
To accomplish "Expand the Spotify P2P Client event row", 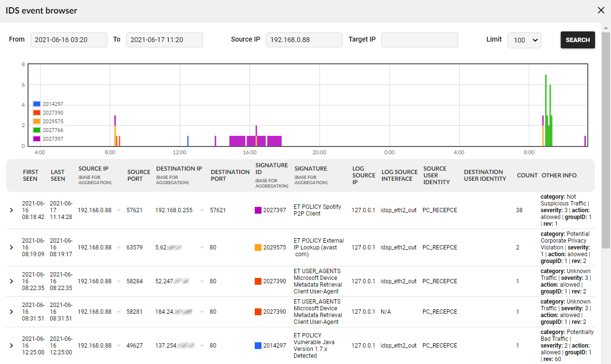I will click(x=12, y=210).
